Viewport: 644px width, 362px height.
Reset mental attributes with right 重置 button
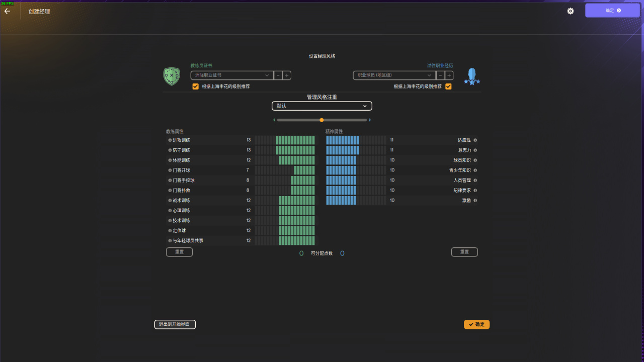464,252
